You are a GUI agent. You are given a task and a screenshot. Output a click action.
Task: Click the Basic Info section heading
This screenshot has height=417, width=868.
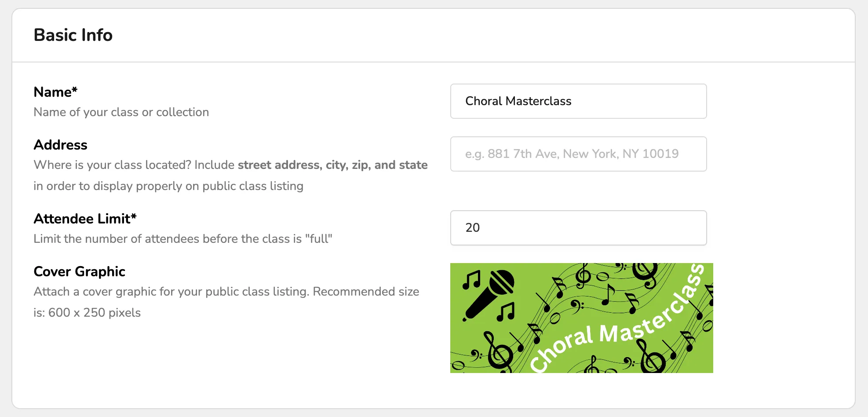(x=73, y=35)
